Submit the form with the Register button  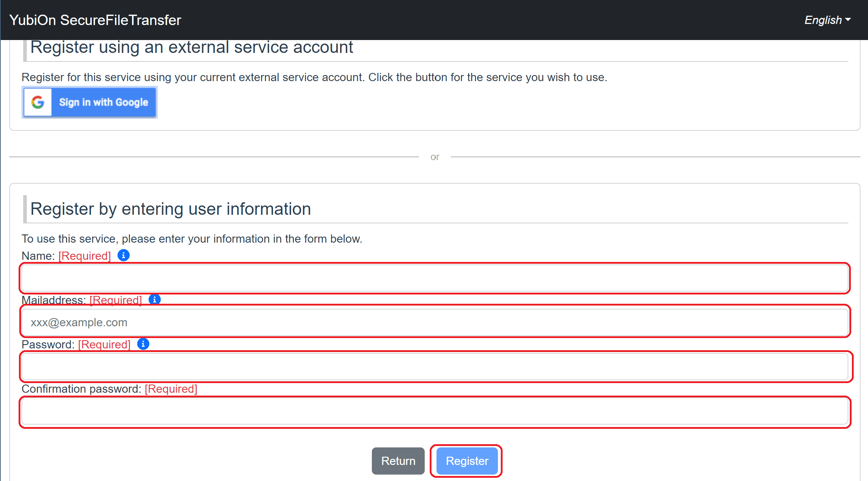[467, 461]
